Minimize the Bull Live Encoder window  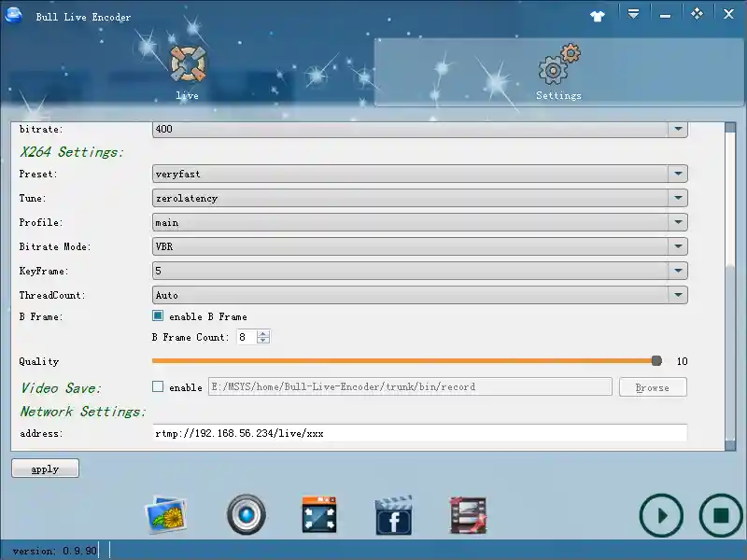[x=665, y=15]
